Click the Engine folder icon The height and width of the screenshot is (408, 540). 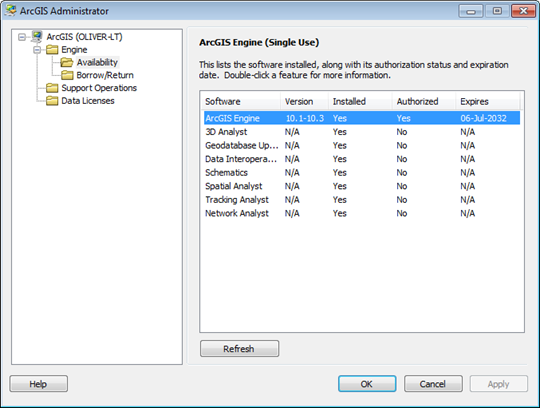pos(52,50)
